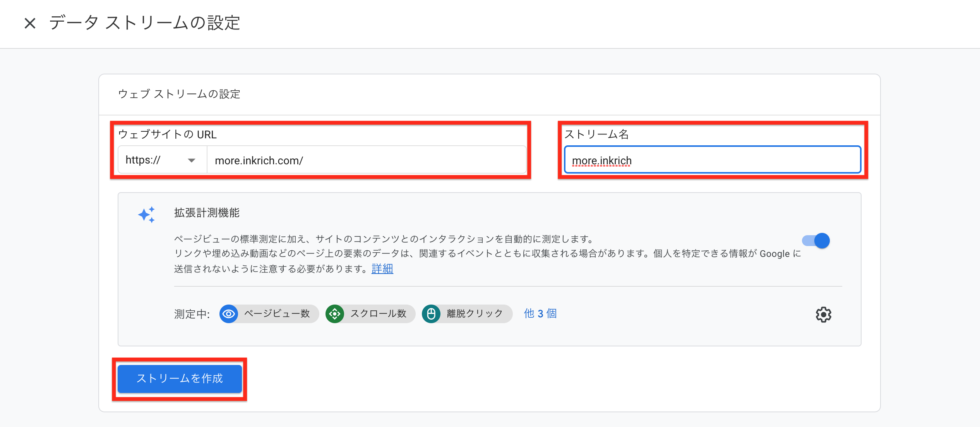This screenshot has width=980, height=427.
Task: Click the ストリーム名 label
Action: coord(596,134)
